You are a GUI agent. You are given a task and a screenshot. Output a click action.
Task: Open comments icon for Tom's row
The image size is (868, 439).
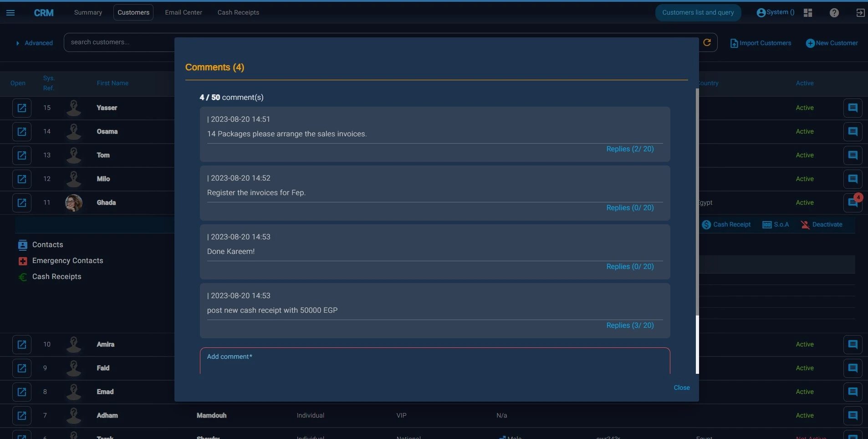(853, 155)
